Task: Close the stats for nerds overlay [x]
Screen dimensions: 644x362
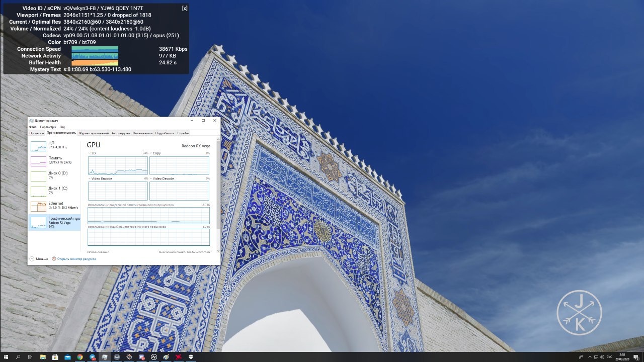Action: tap(185, 8)
